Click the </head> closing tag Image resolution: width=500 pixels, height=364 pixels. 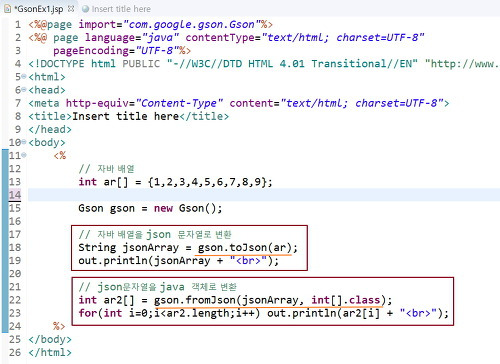pyautogui.click(x=50, y=129)
